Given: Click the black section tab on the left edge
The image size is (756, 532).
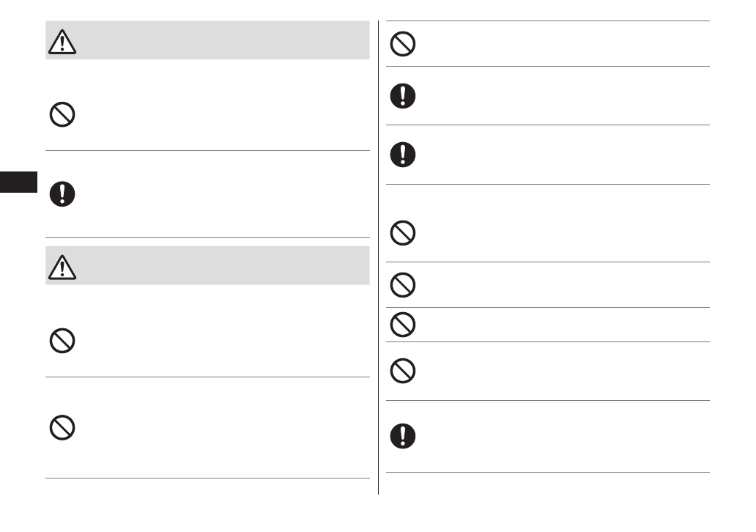Looking at the screenshot, I should [x=18, y=182].
